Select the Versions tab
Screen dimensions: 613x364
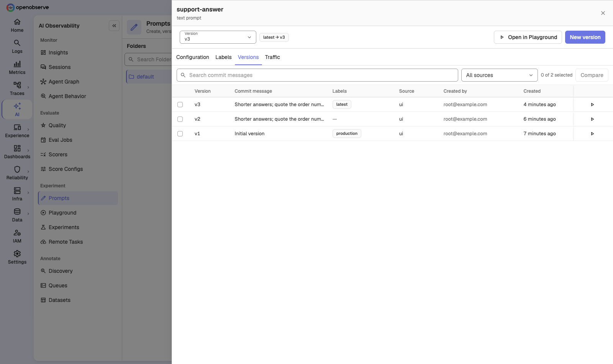pyautogui.click(x=248, y=57)
